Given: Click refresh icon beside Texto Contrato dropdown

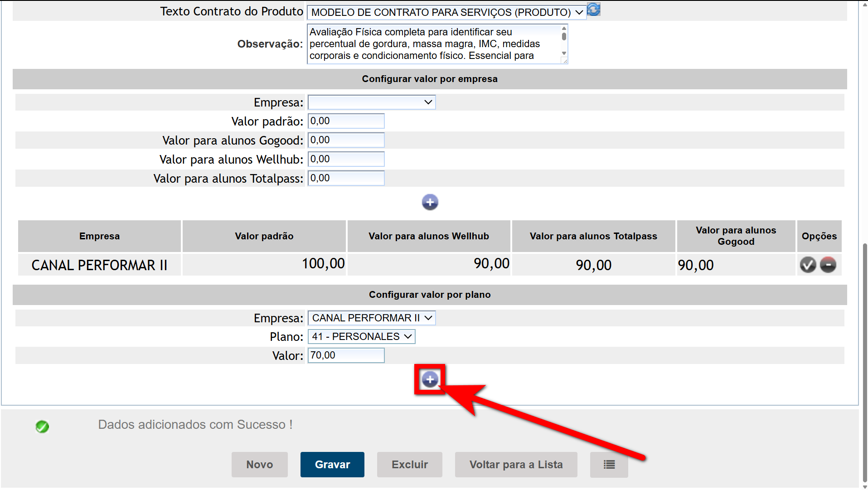Looking at the screenshot, I should (593, 10).
